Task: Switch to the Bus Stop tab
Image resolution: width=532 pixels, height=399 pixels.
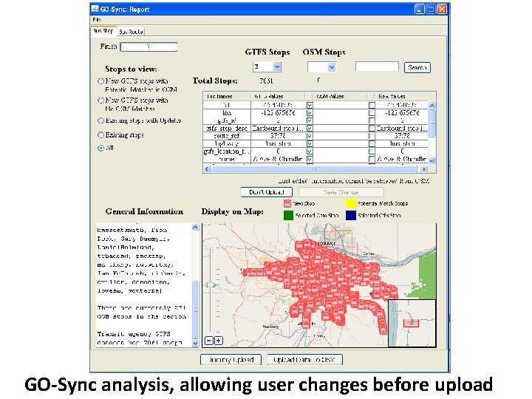Action: [x=103, y=31]
